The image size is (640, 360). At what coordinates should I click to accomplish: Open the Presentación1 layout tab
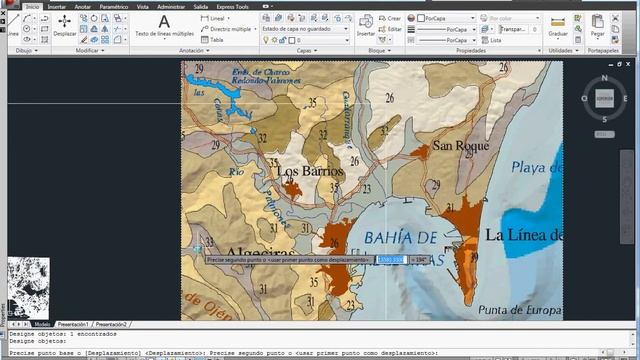coord(73,324)
